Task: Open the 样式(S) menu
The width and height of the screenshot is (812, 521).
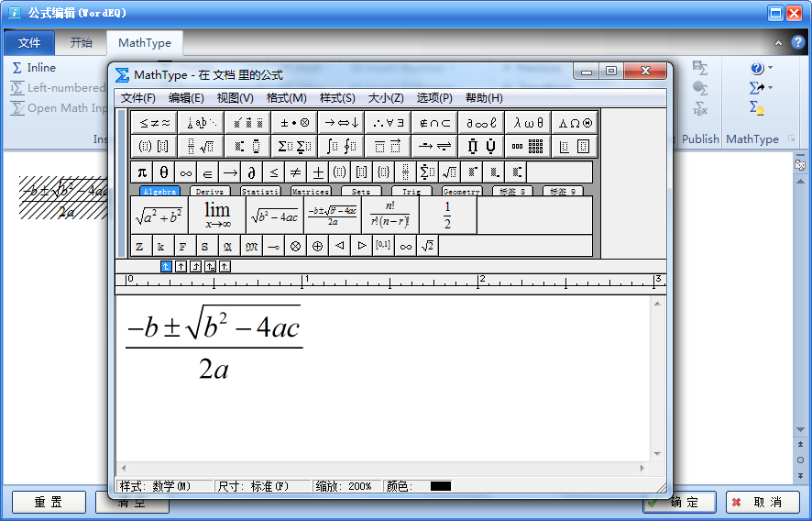Action: pyautogui.click(x=337, y=98)
